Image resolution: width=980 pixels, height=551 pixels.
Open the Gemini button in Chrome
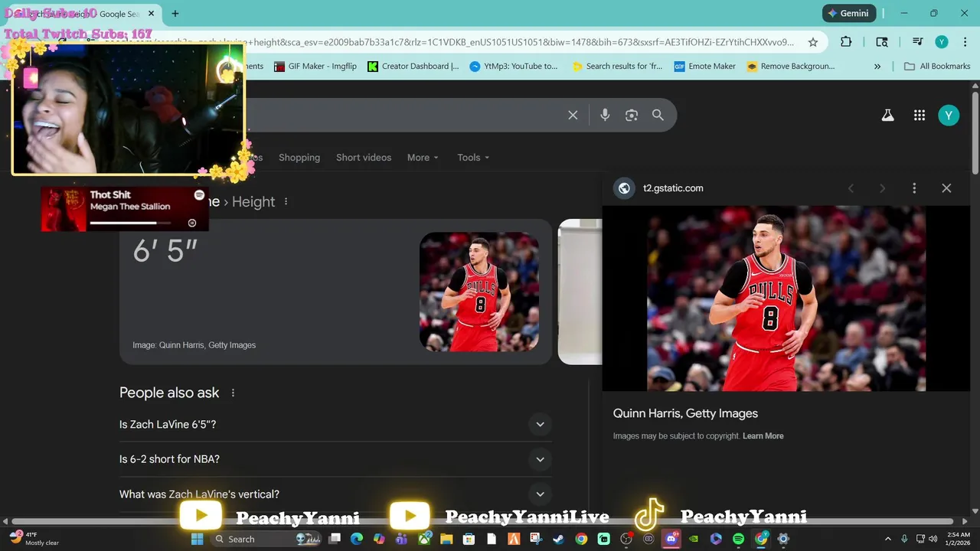[x=849, y=13]
